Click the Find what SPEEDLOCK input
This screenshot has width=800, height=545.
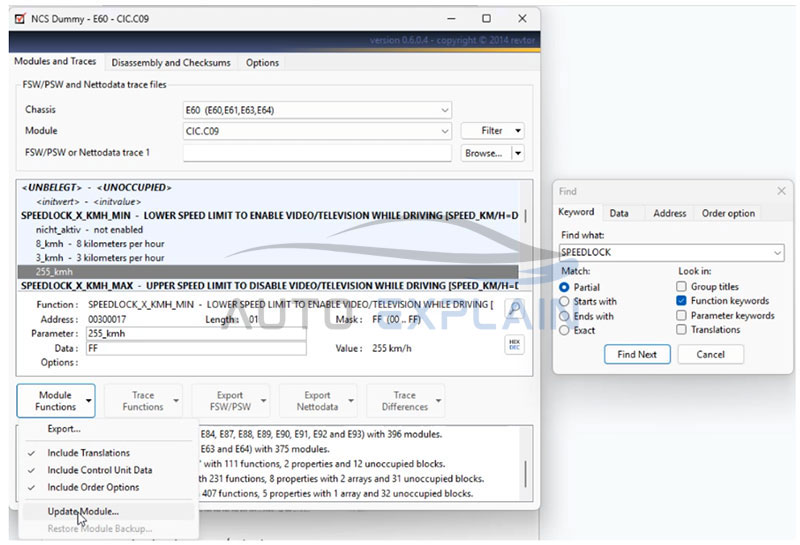666,253
